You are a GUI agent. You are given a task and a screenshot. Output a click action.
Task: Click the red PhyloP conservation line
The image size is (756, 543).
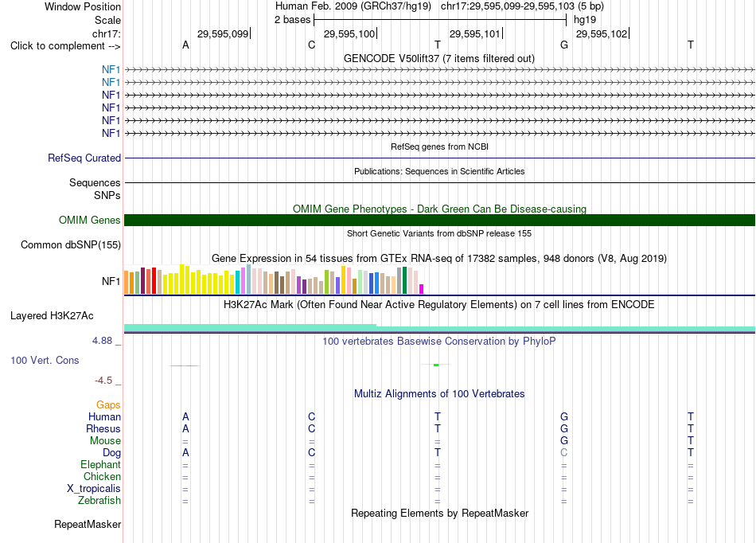(184, 365)
